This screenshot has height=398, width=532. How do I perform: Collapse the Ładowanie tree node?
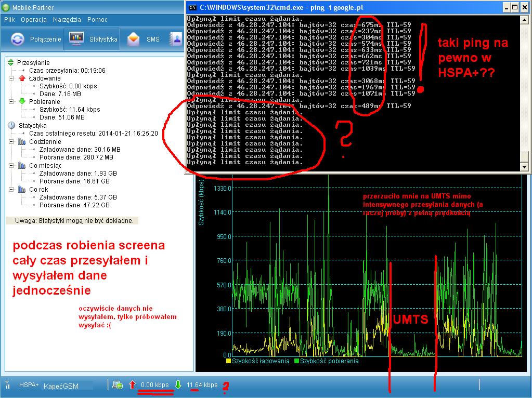tap(11, 78)
